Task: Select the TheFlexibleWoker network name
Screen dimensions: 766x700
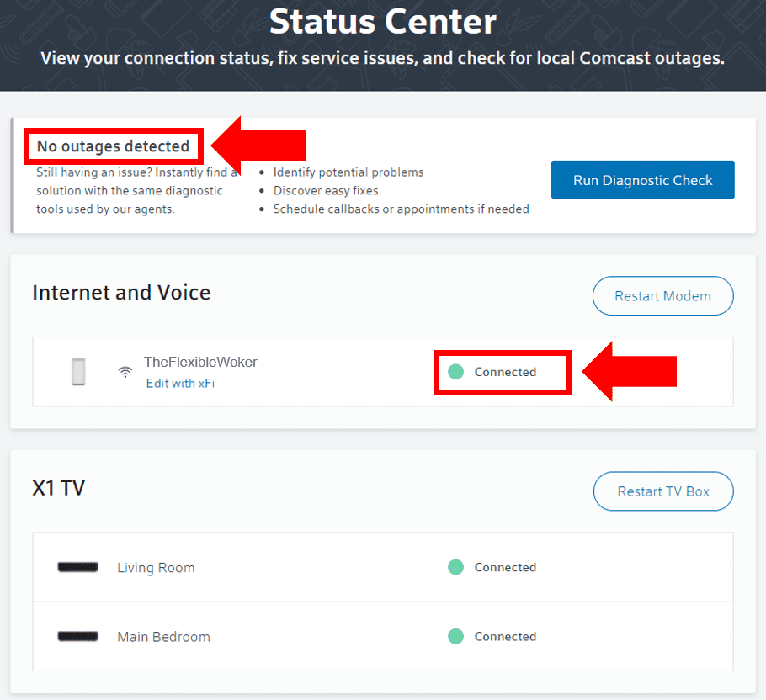Action: tap(200, 362)
